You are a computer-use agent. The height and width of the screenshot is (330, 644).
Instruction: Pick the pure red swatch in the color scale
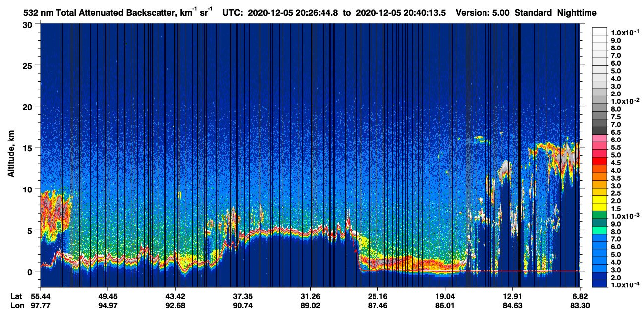600,161
